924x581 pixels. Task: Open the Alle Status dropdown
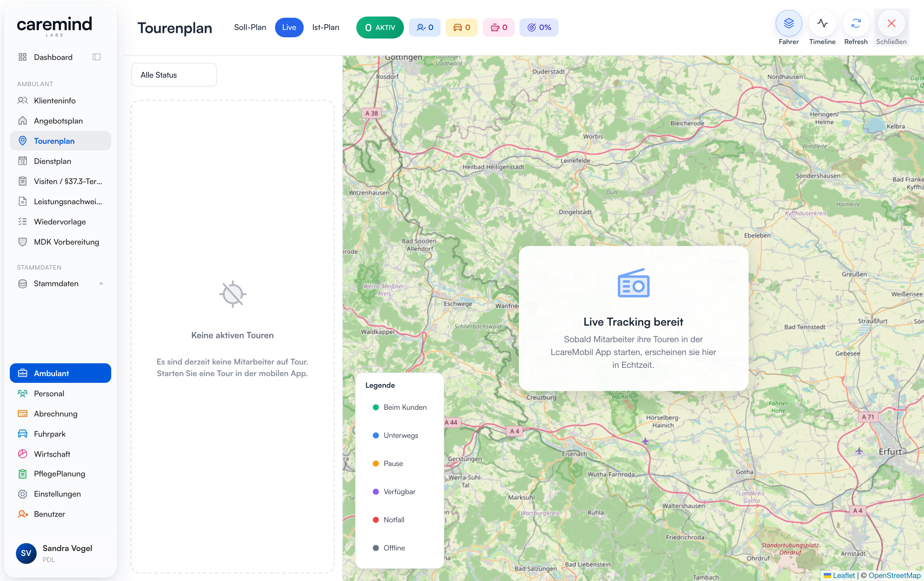(174, 75)
